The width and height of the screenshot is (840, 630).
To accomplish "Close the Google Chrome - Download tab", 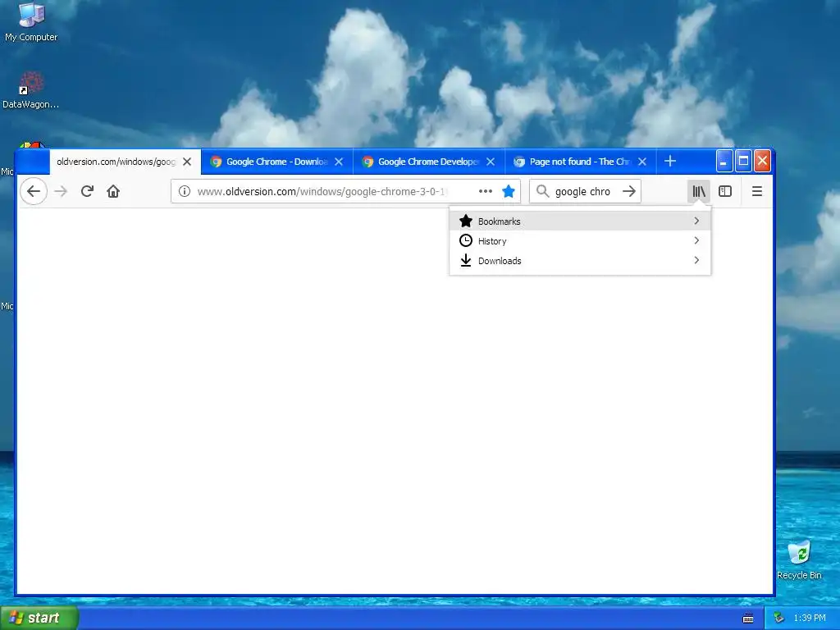I will tap(339, 162).
